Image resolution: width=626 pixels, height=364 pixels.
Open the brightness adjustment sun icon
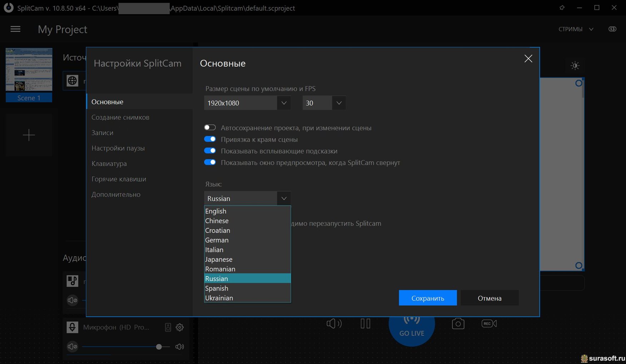coord(575,66)
